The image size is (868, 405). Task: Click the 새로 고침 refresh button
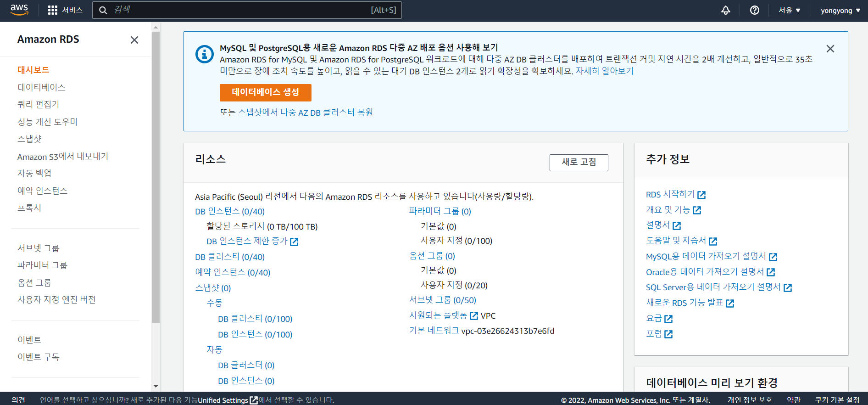tap(579, 163)
